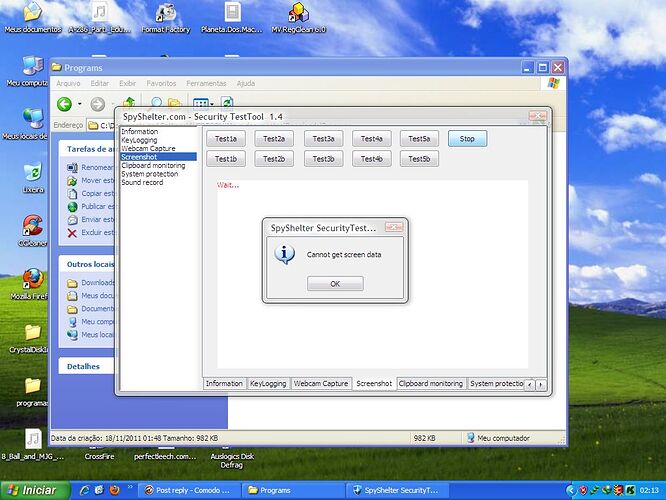Select the CCleaner desktop icon
This screenshot has width=666, height=500.
[33, 231]
